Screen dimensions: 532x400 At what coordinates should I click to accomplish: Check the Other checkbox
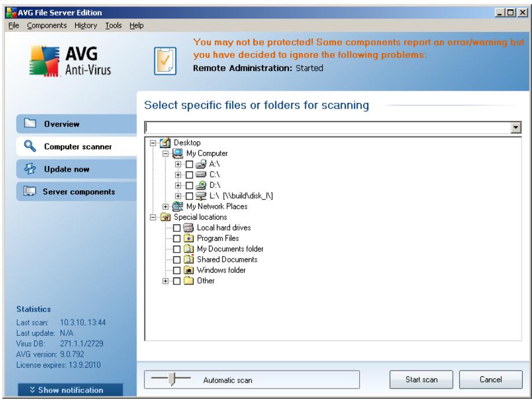pyautogui.click(x=177, y=282)
